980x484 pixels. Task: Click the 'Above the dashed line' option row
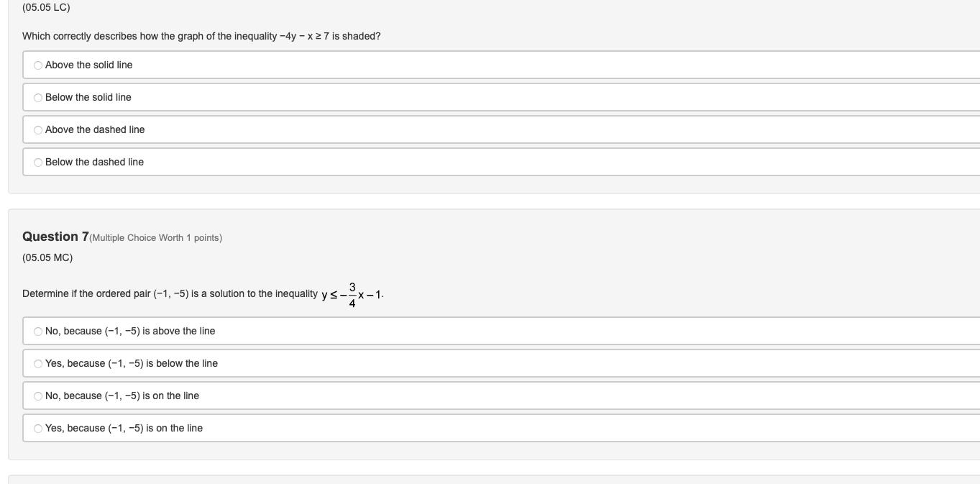pyautogui.click(x=288, y=129)
